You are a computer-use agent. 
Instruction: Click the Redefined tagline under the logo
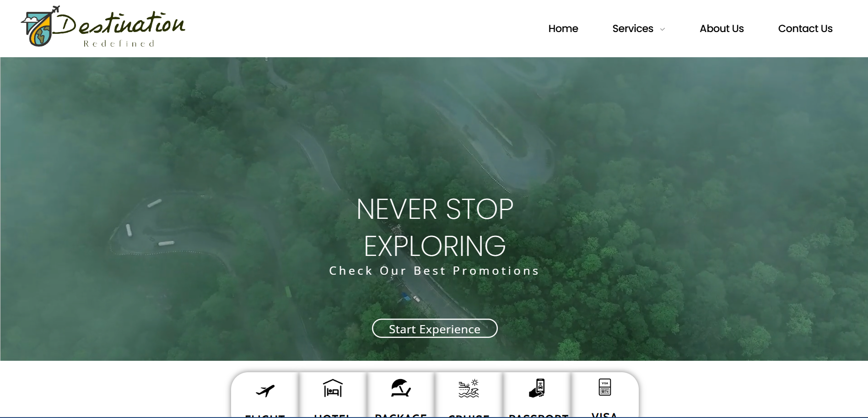pyautogui.click(x=119, y=43)
